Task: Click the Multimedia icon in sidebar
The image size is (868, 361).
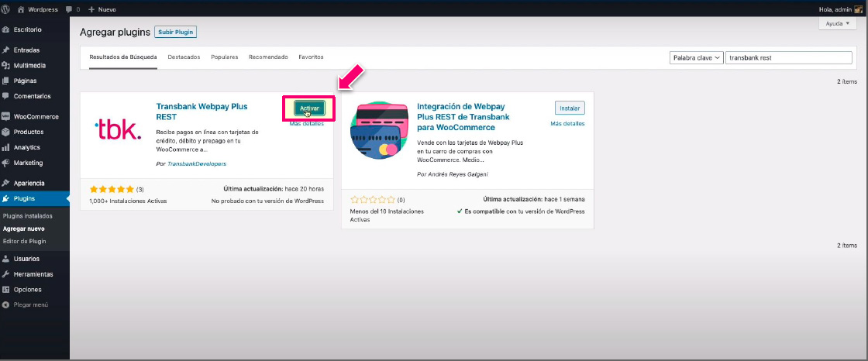Action: [x=5, y=65]
